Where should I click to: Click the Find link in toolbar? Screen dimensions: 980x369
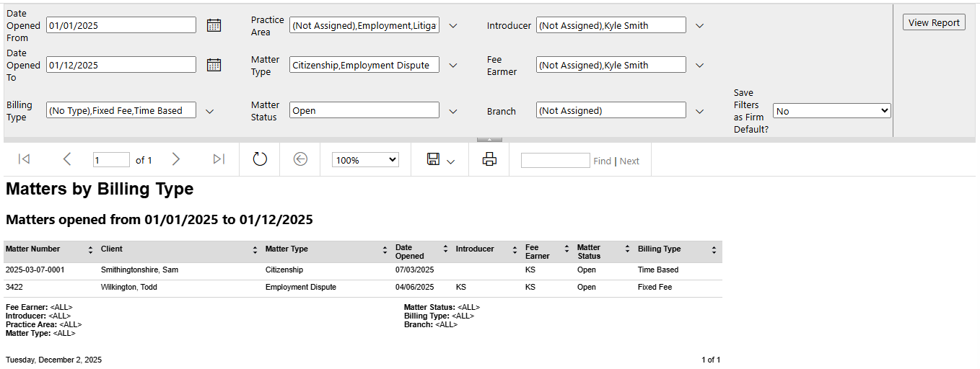[x=602, y=161]
